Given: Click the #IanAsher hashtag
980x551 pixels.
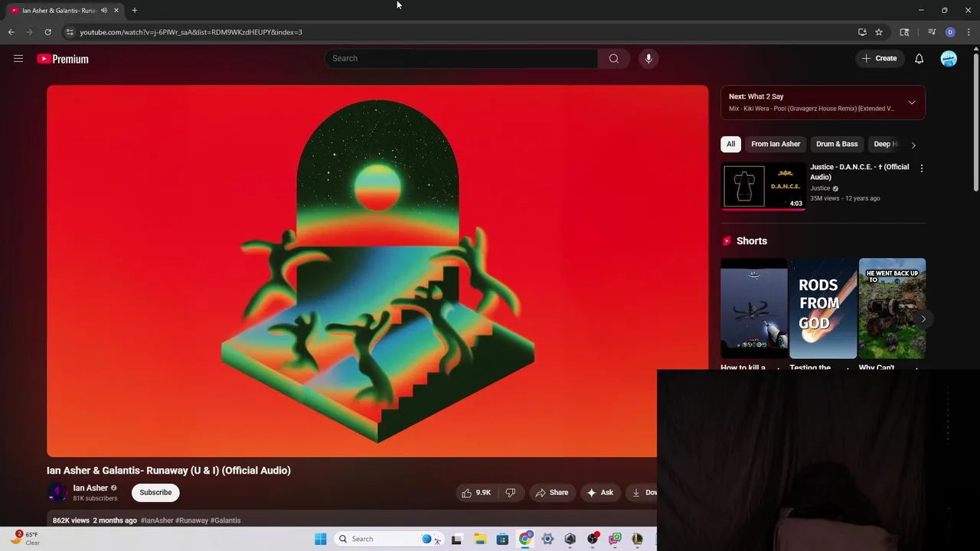Looking at the screenshot, I should click(x=157, y=520).
